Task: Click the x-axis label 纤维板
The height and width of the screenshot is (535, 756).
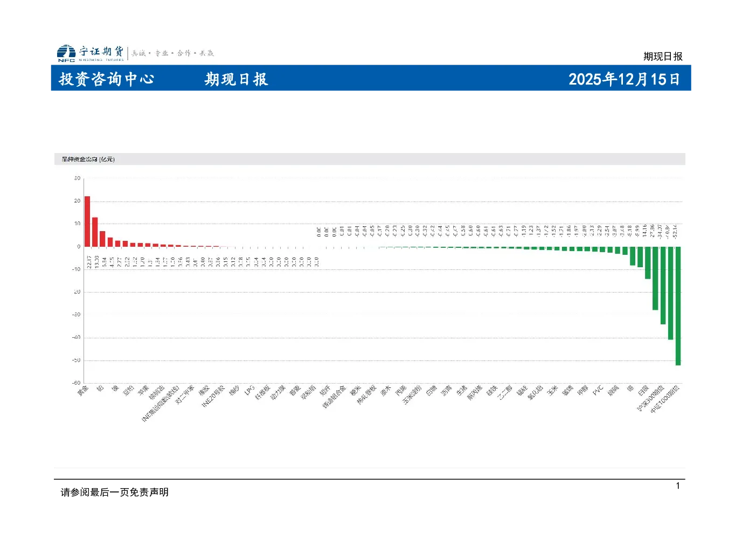Action: [x=262, y=392]
